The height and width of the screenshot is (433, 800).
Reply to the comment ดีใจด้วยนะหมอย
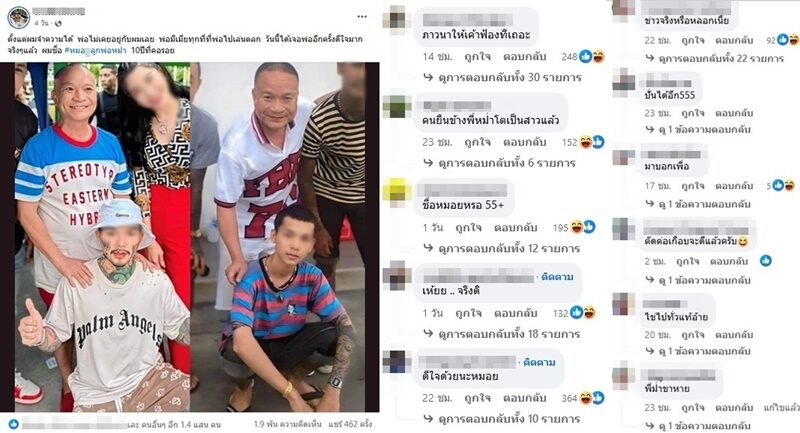(524, 398)
